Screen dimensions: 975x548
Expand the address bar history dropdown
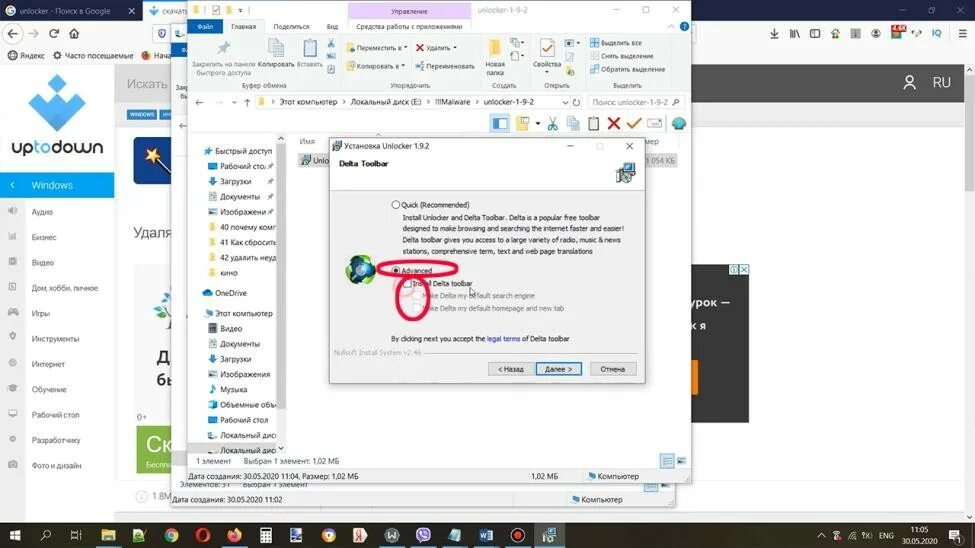(x=565, y=102)
